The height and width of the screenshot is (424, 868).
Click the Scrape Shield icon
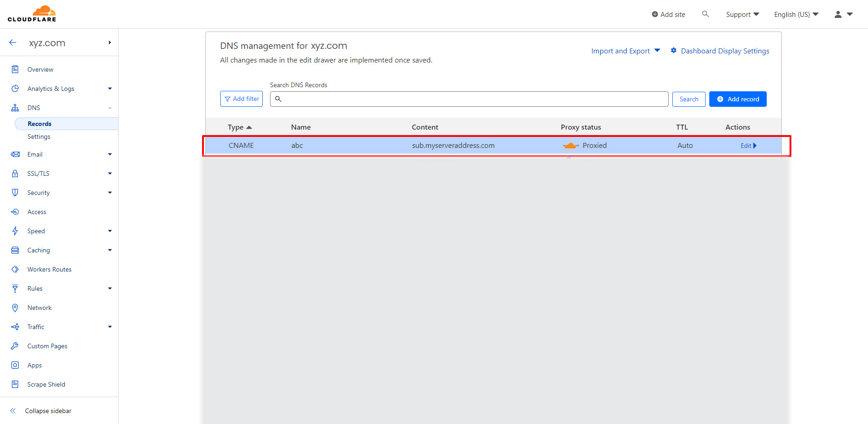15,384
